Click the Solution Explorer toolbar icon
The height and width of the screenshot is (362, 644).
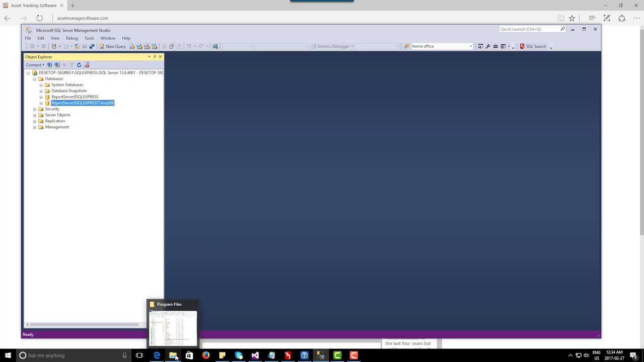coord(480,46)
